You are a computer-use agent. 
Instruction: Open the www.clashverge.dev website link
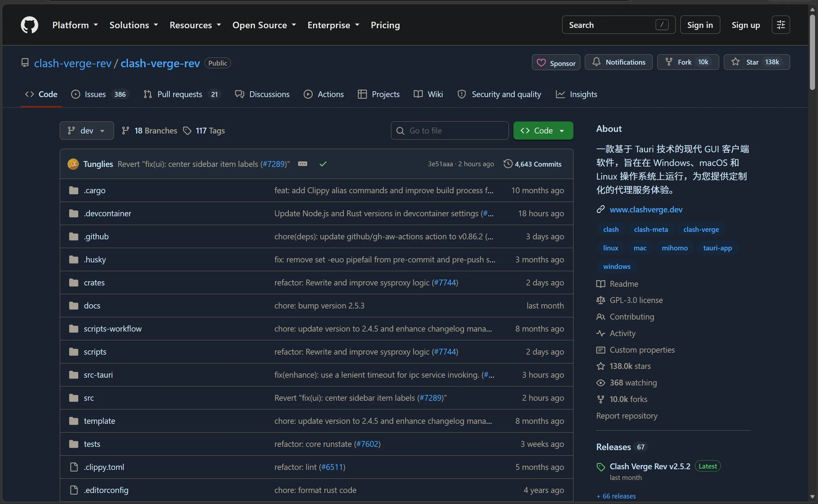[646, 209]
